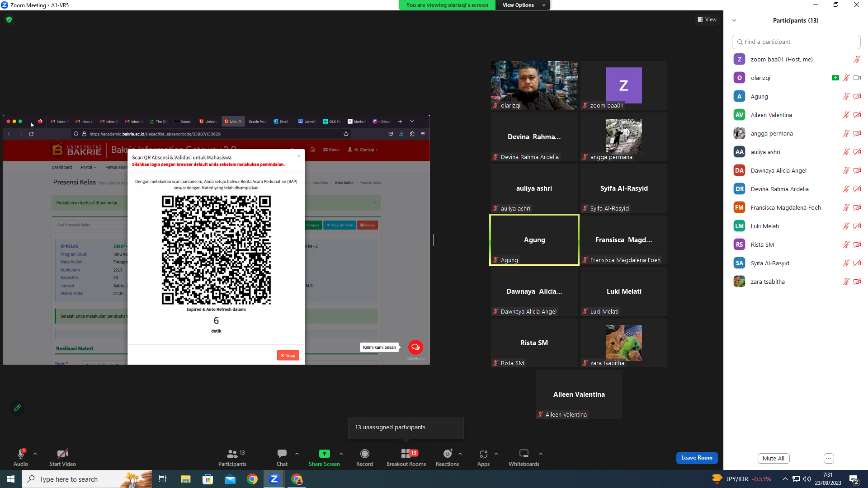Image resolution: width=868 pixels, height=488 pixels.
Task: Open Task View on the taskbar
Action: (163, 479)
